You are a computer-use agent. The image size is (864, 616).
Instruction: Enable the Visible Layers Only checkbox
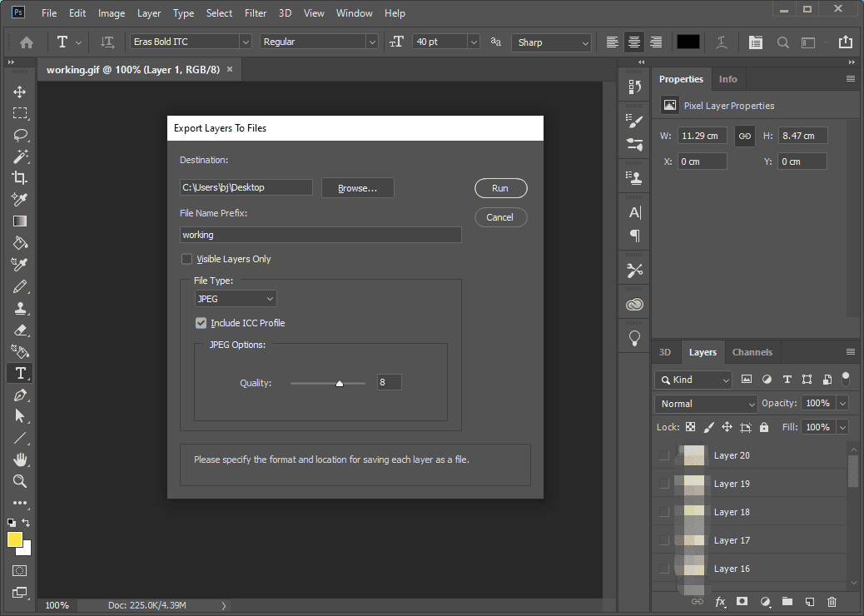coord(187,259)
